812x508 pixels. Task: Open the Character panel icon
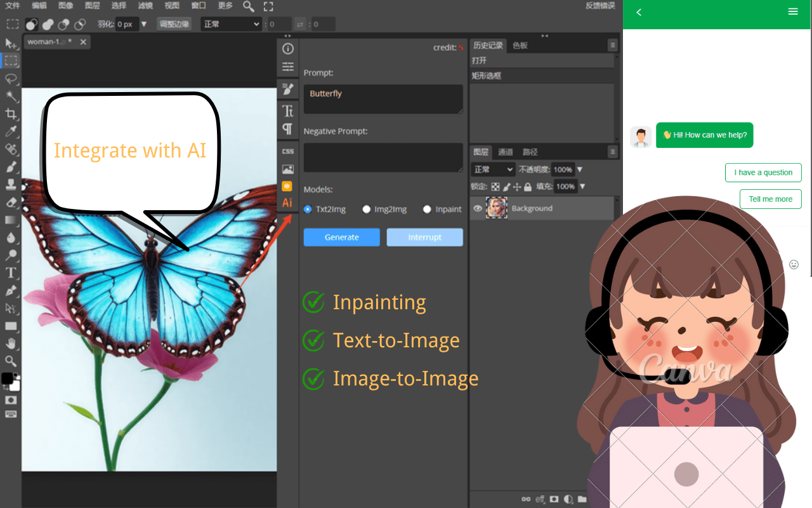pyautogui.click(x=288, y=111)
